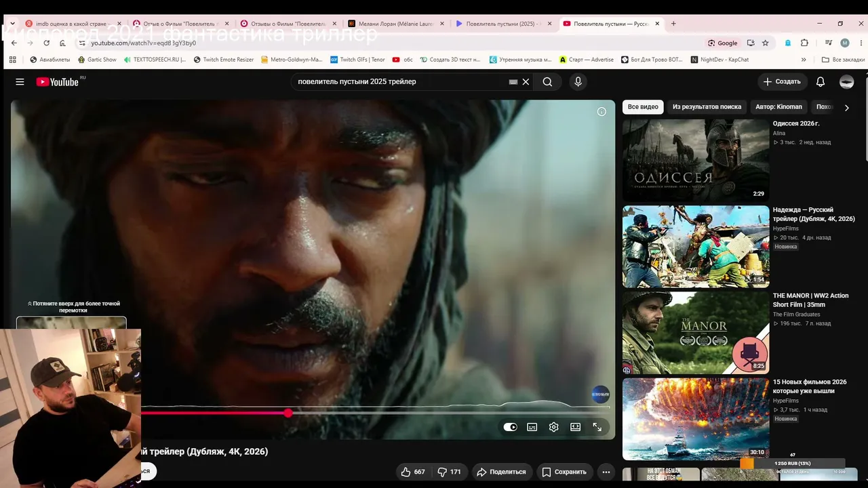868x488 pixels.
Task: Show more bookmarks with the chevron
Action: point(804,60)
